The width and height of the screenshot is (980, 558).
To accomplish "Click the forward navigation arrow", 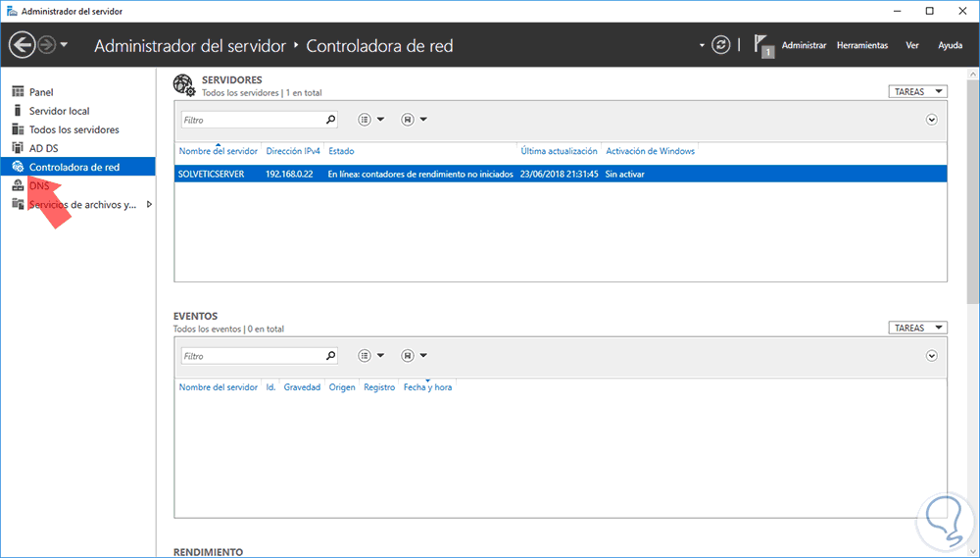I will point(47,45).
